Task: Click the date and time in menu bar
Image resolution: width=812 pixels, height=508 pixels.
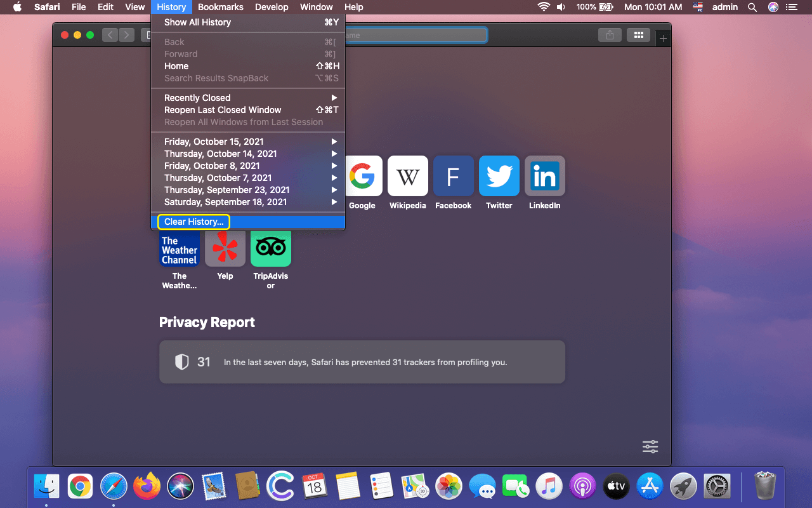Action: click(653, 7)
